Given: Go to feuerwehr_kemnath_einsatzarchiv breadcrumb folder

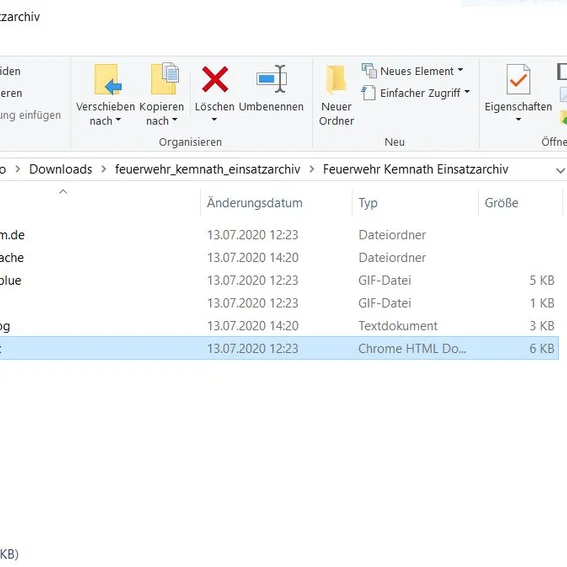Looking at the screenshot, I should (208, 169).
